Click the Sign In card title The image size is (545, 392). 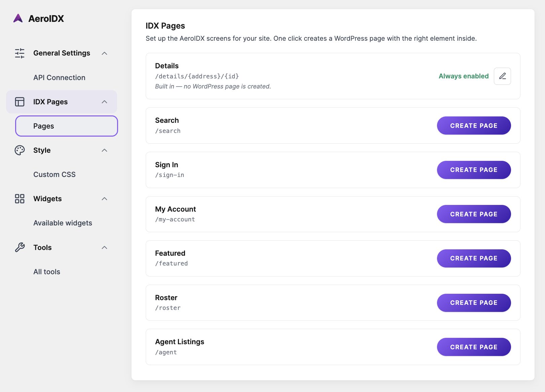(167, 165)
